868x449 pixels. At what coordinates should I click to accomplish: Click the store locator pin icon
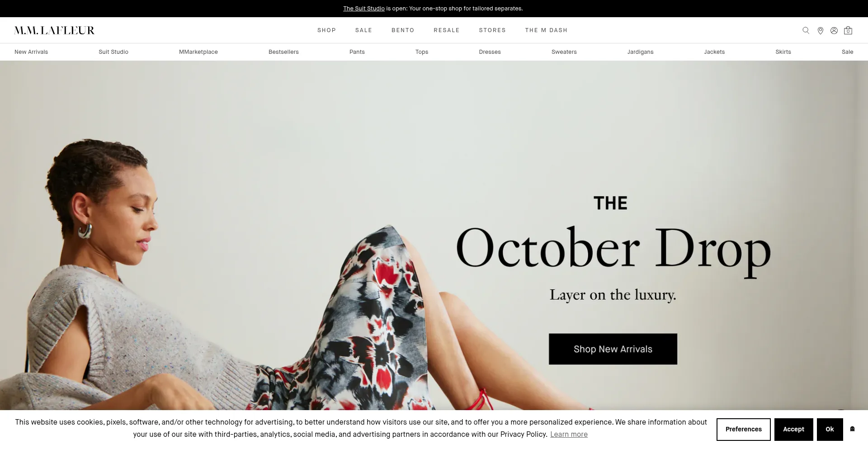[820, 30]
